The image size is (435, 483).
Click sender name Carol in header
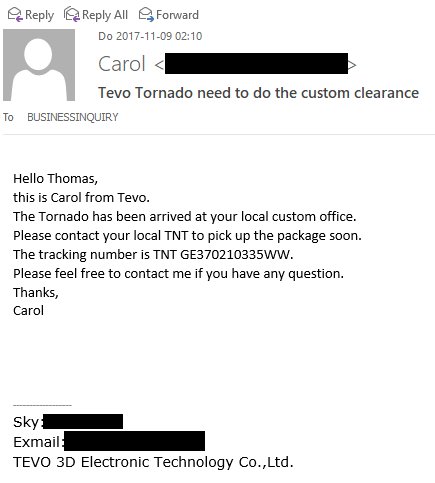[x=122, y=64]
